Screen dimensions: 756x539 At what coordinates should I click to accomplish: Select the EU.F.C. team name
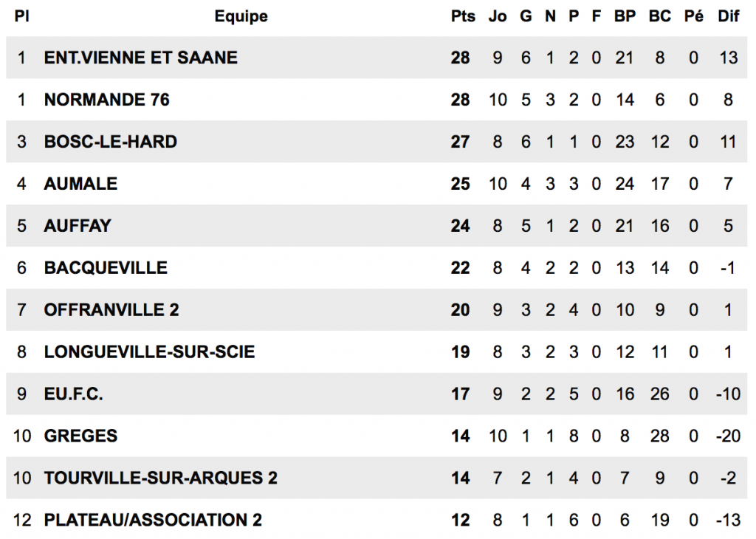74,394
